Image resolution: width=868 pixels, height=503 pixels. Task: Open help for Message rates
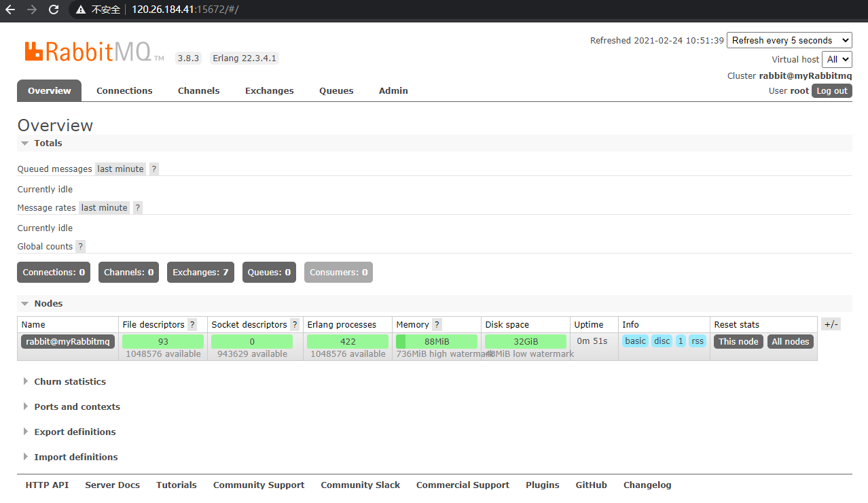click(x=138, y=207)
